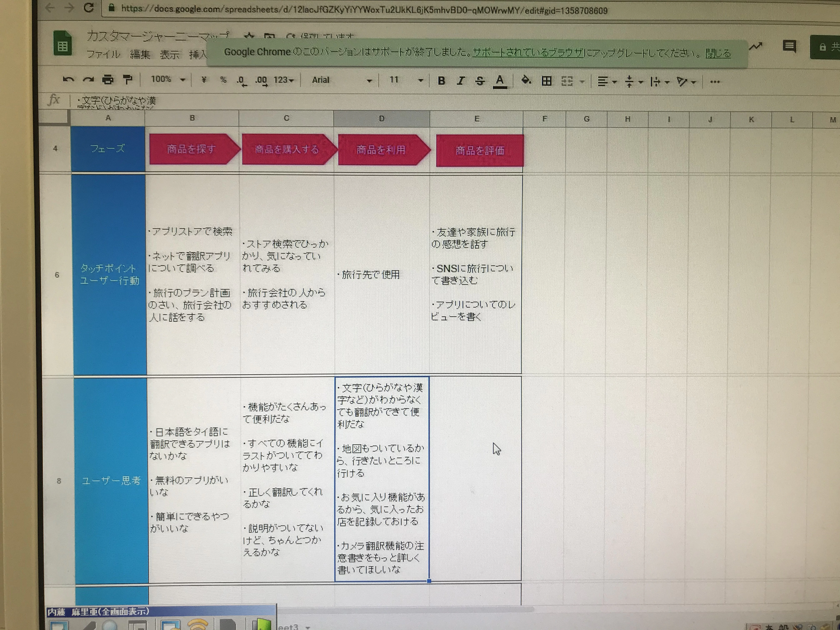Viewport: 840px width, 630px height.
Task: Format as percent icon
Action: (223, 80)
